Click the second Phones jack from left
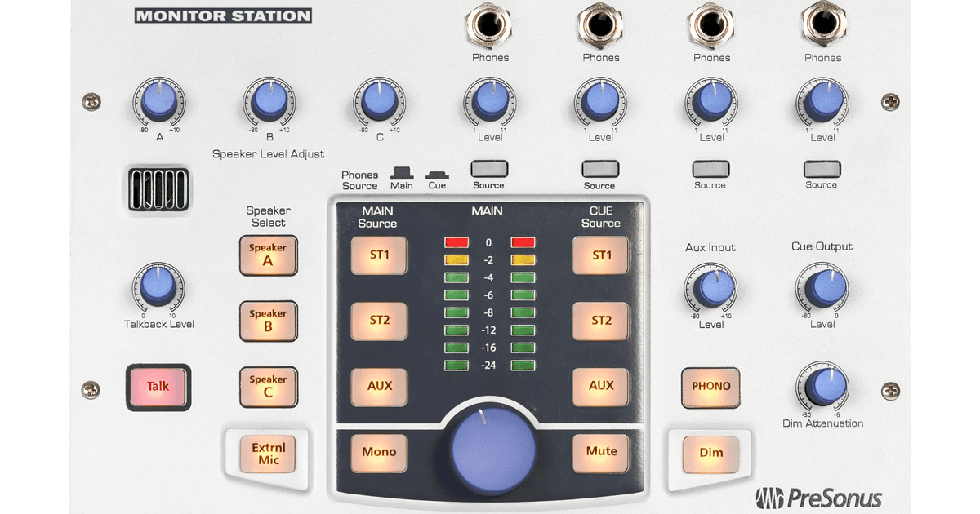The height and width of the screenshot is (514, 980). 601,24
